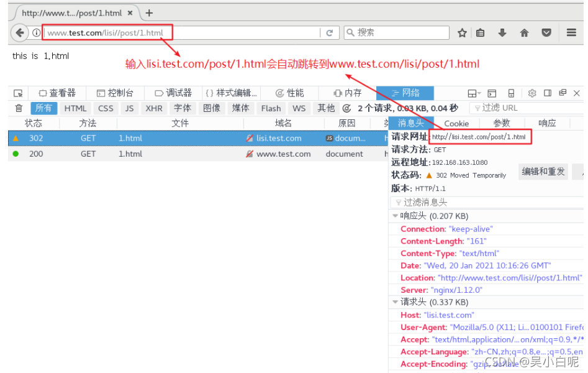This screenshot has height=373, width=588.
Task: Open the performance analysis icon beside 其他
Action: tap(346, 108)
